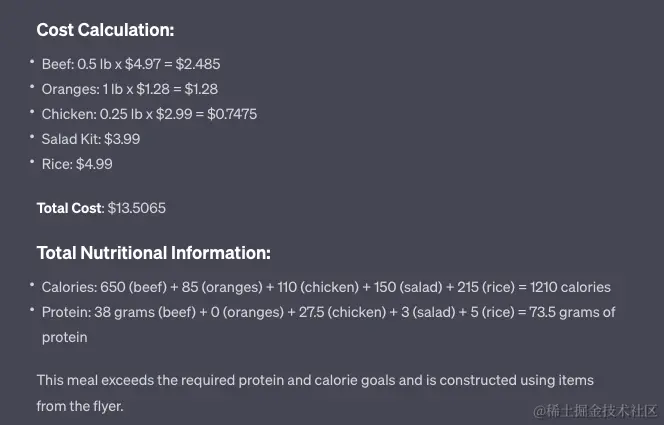Select the Chicken cost line

149,114
